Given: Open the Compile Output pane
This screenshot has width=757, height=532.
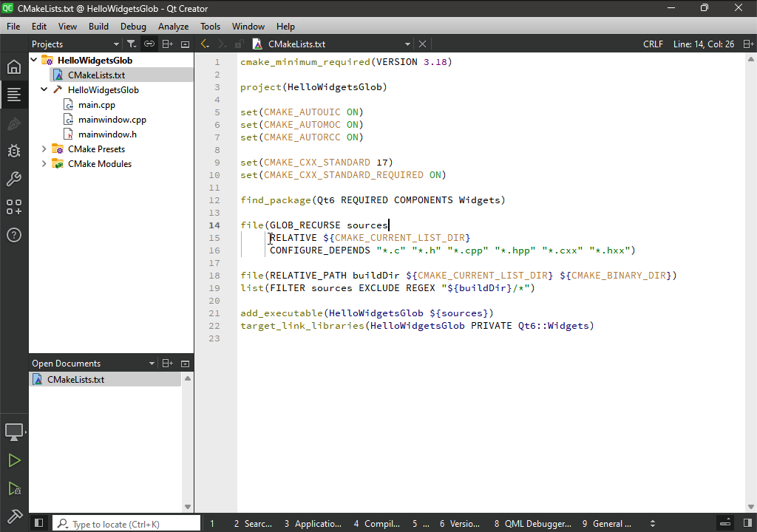Looking at the screenshot, I should pyautogui.click(x=377, y=524).
